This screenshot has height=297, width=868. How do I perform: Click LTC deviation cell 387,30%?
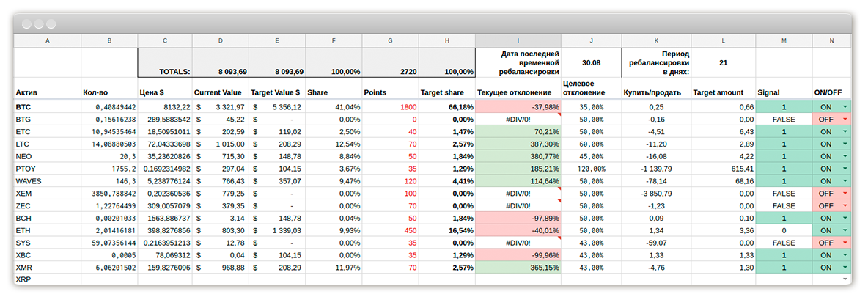coord(518,144)
